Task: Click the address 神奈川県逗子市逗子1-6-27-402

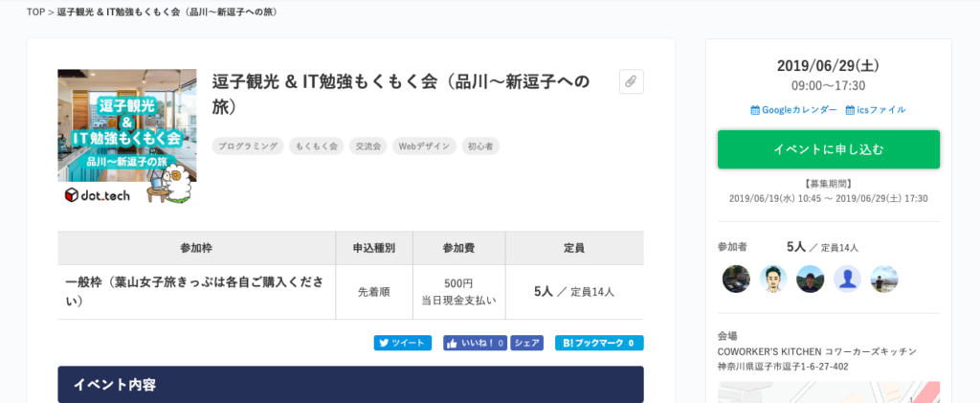Action: click(x=783, y=366)
